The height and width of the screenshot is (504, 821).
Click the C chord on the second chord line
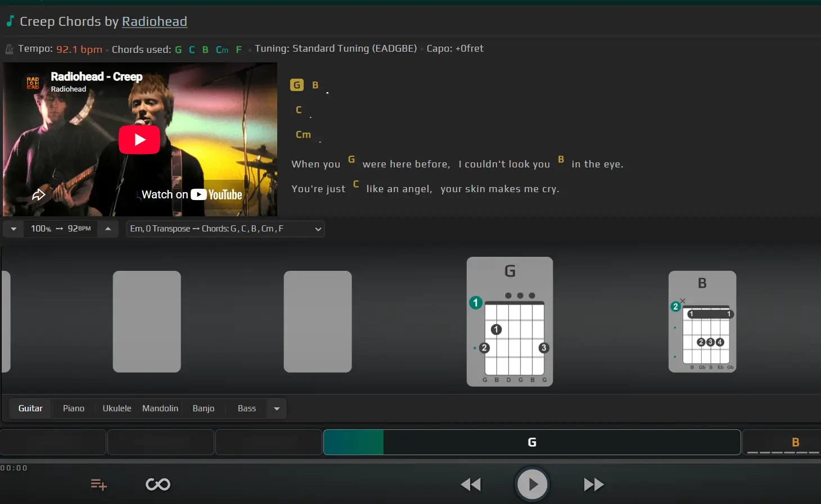click(x=299, y=110)
